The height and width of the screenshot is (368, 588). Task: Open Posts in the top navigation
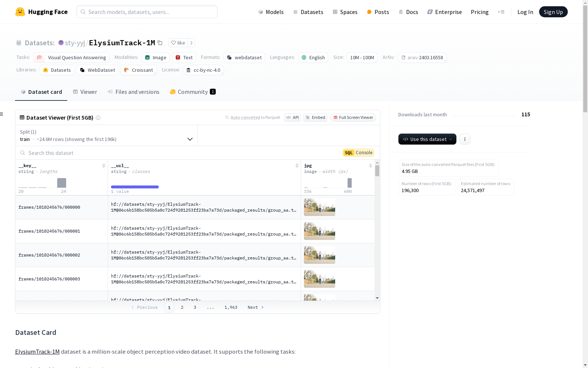coord(378,12)
